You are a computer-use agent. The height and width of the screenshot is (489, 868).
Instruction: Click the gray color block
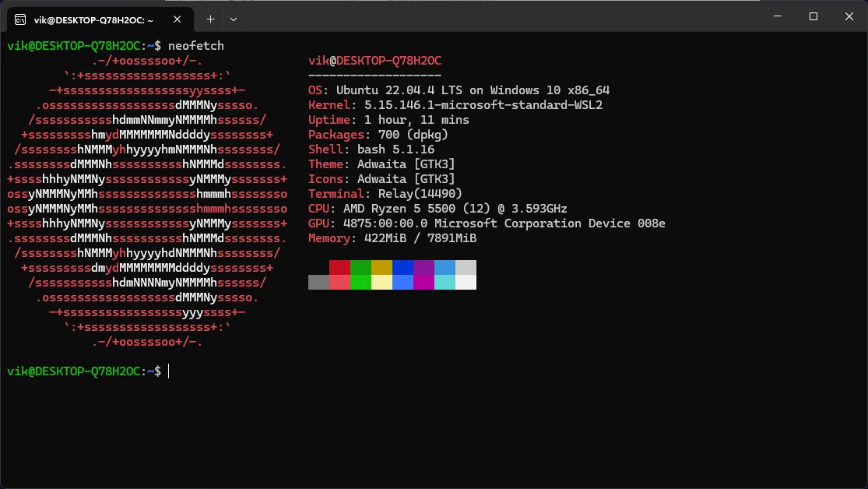319,282
